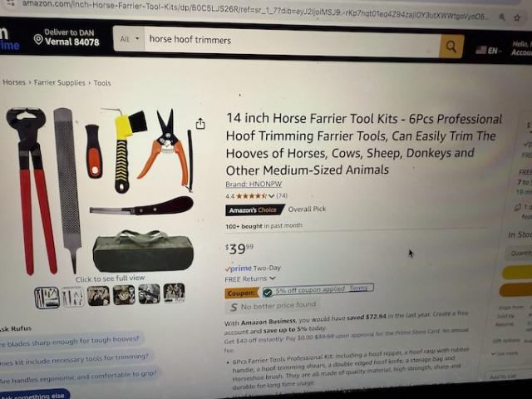Expand the 4.4 rating breakdown arrow

pyautogui.click(x=271, y=196)
